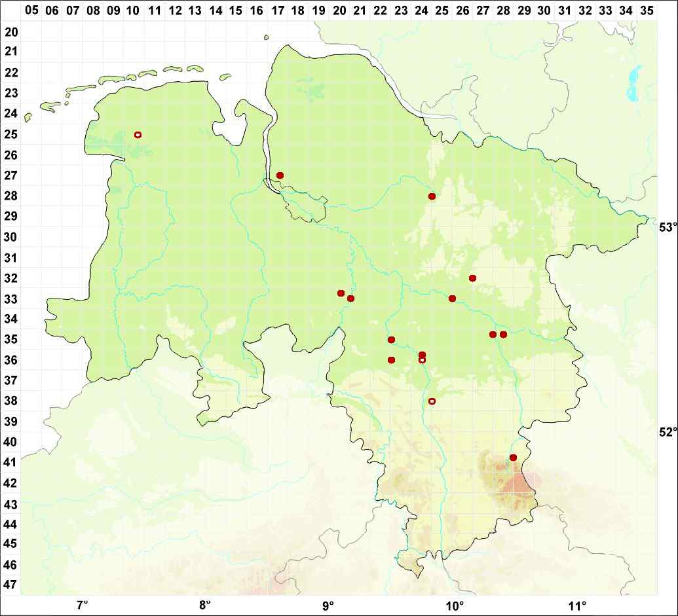Click row label 36

pos(11,360)
